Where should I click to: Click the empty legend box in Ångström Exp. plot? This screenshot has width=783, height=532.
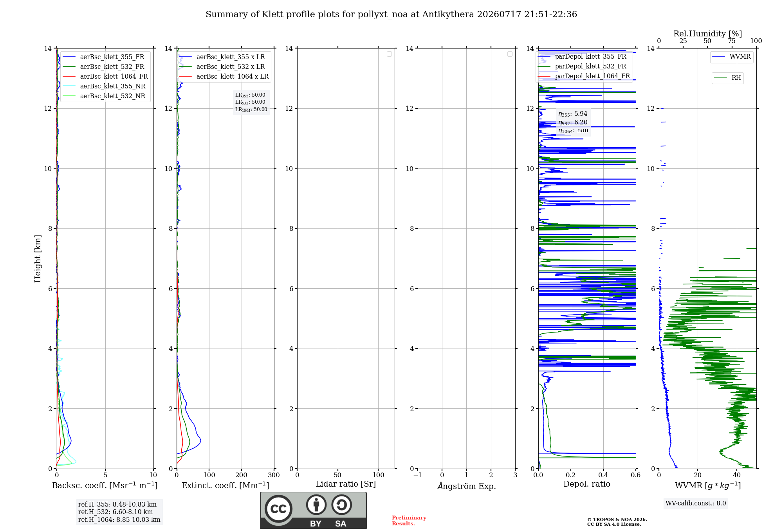click(x=510, y=54)
